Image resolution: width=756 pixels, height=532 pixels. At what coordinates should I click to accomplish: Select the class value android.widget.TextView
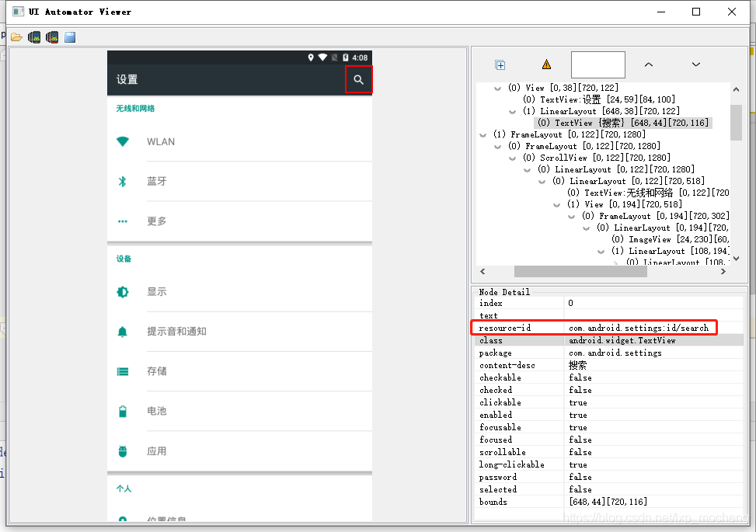pos(622,341)
